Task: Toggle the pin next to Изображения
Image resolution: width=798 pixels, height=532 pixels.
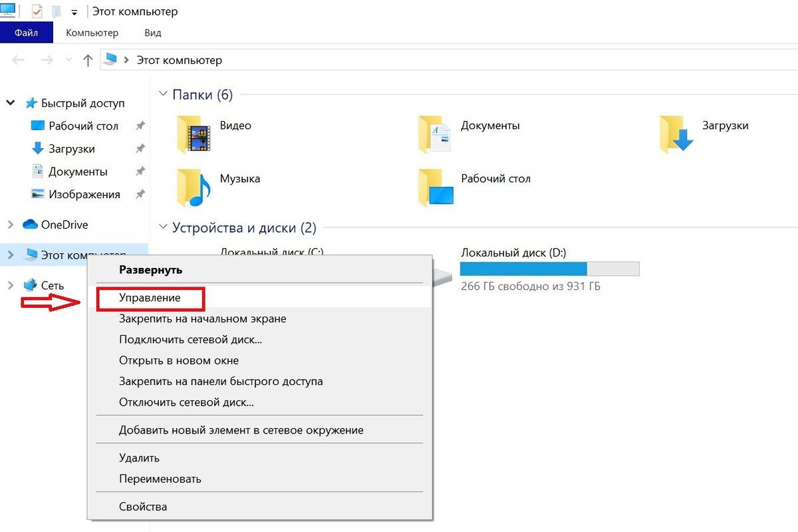Action: pyautogui.click(x=140, y=195)
